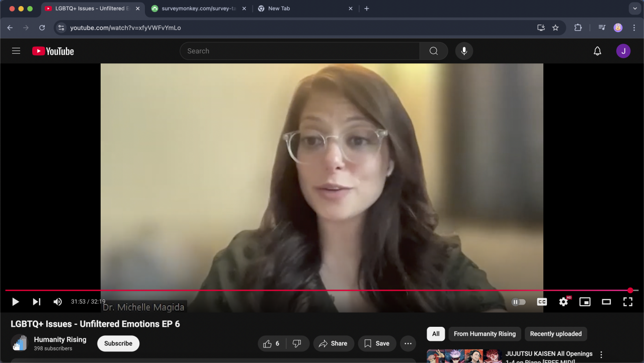Expand the tab search dropdown
This screenshot has height=363, width=644.
pyautogui.click(x=635, y=9)
